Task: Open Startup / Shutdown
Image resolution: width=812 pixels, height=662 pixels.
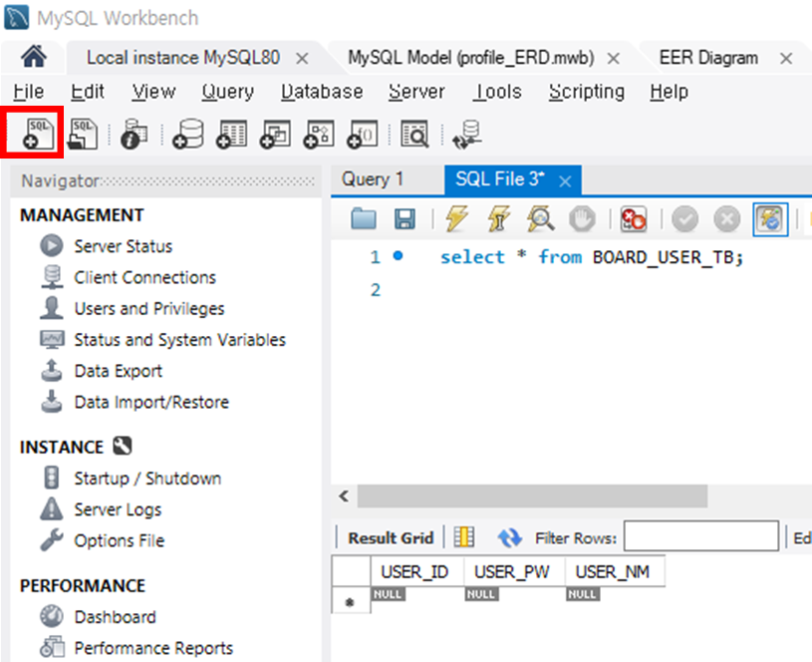Action: (x=147, y=478)
